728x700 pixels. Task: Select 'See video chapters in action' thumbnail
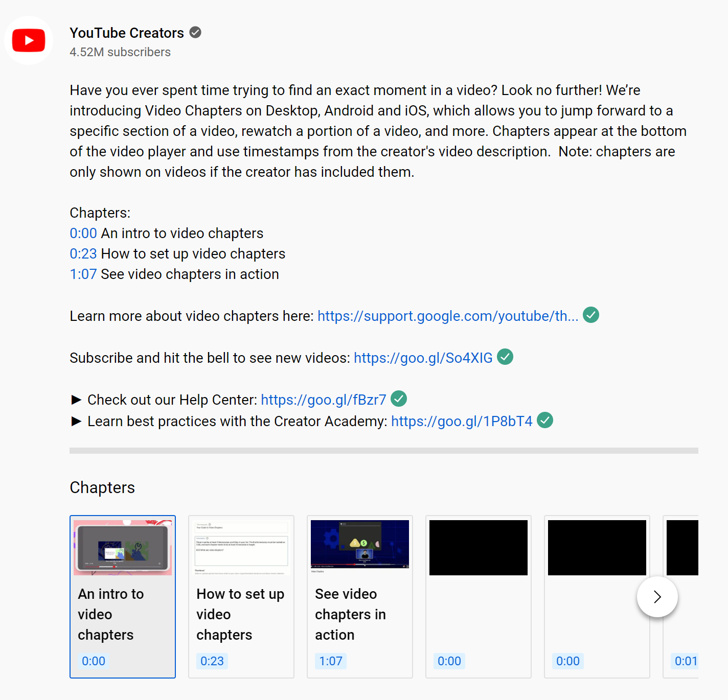point(360,548)
